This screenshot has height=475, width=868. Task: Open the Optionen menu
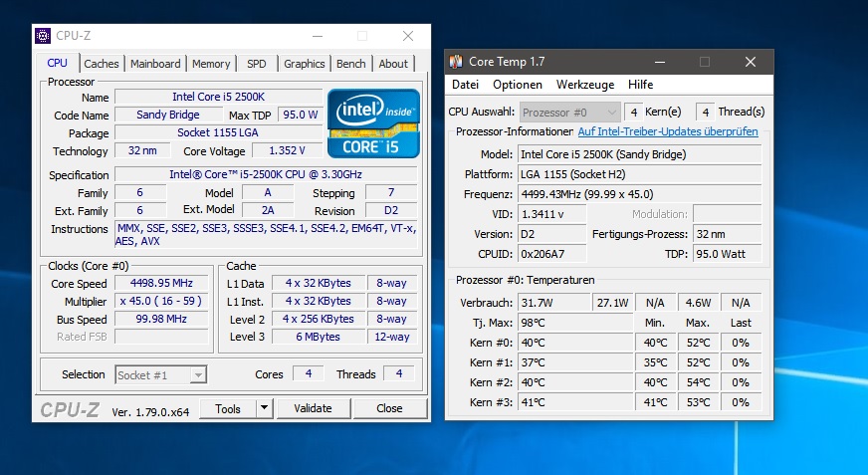[x=518, y=85]
